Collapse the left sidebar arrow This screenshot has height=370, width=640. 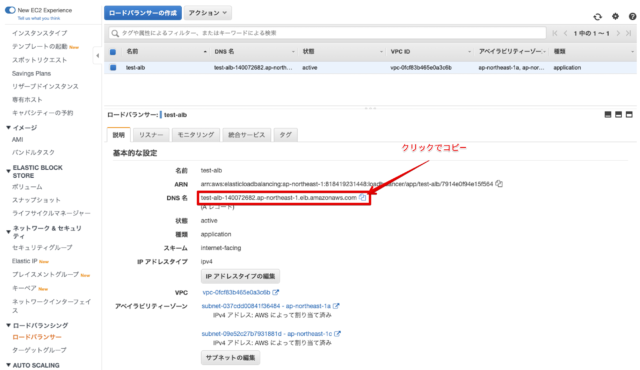pyautogui.click(x=98, y=55)
